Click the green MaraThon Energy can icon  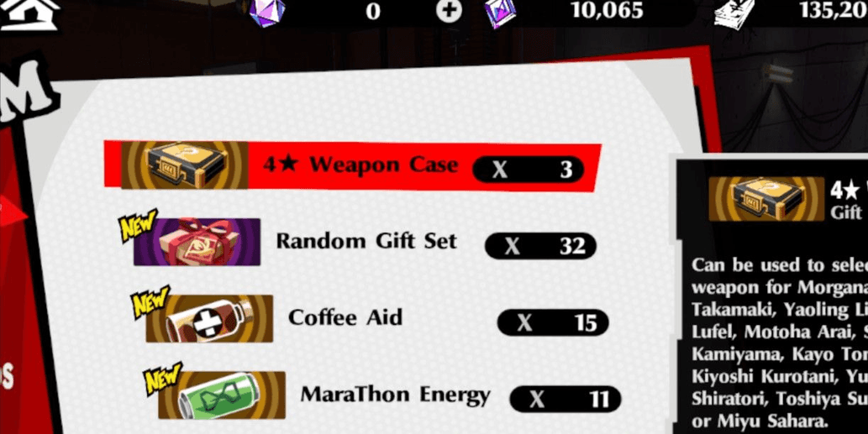pos(222,395)
